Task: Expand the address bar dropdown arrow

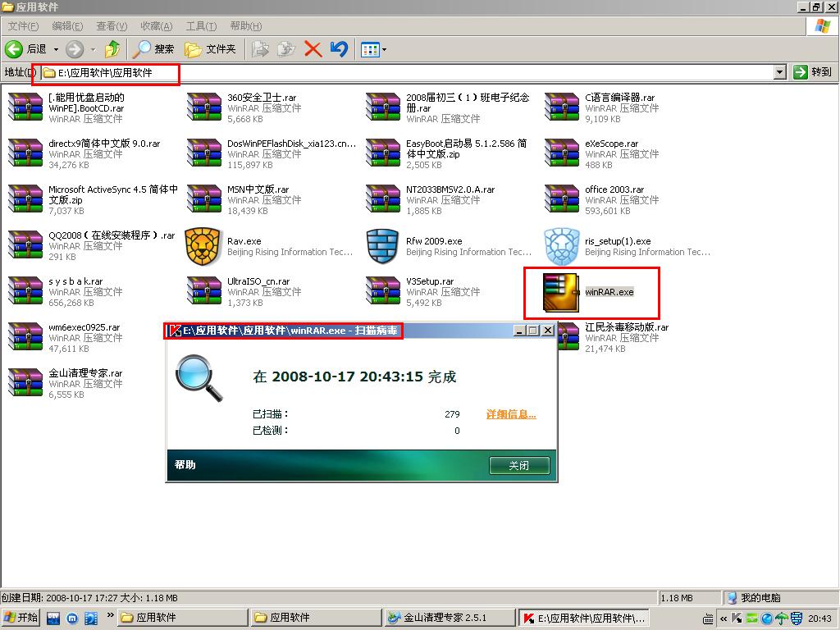Action: tap(780, 72)
